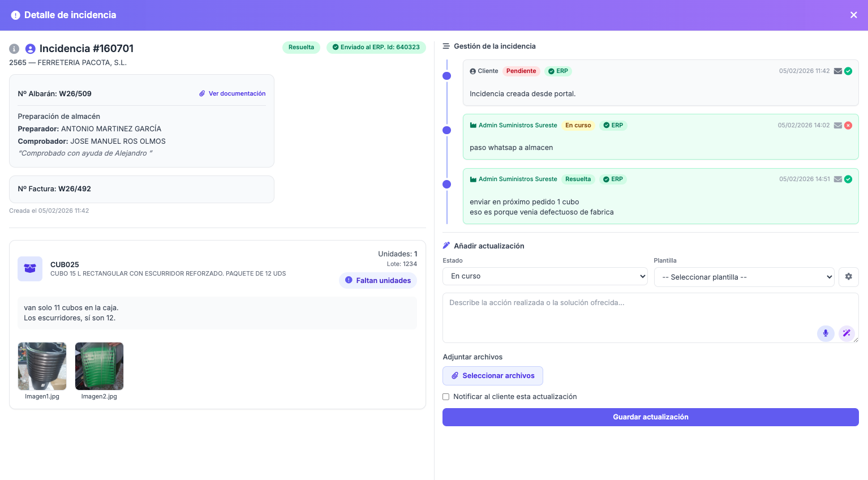Click the Cliente label in first timeline entry
868x480 pixels.
(x=488, y=71)
